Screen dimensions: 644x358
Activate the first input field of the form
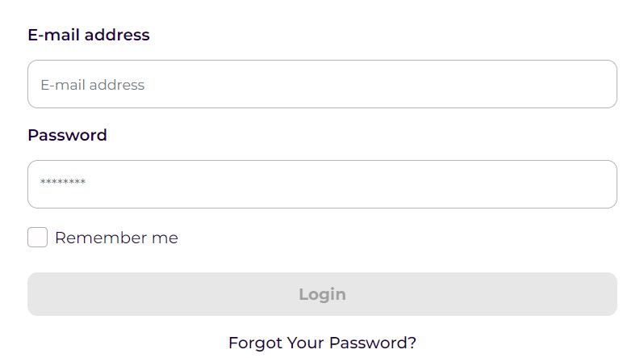click(322, 84)
